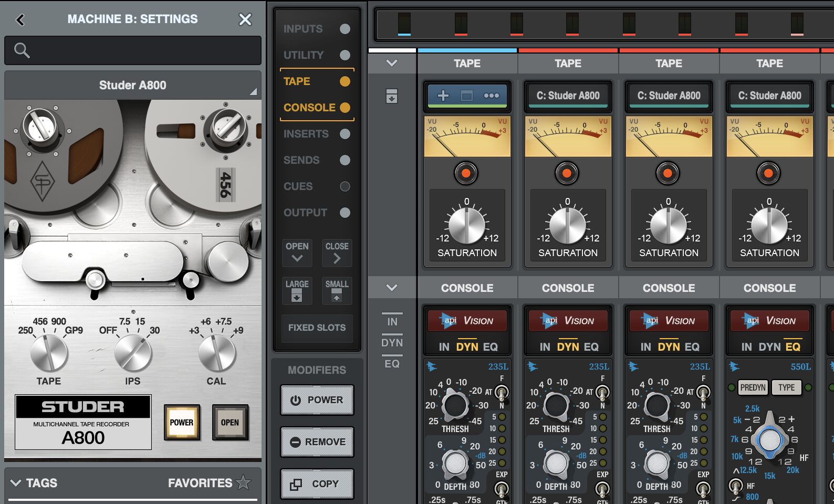The width and height of the screenshot is (834, 504).
Task: Click the window icon in the blue tape slot
Action: tap(467, 96)
